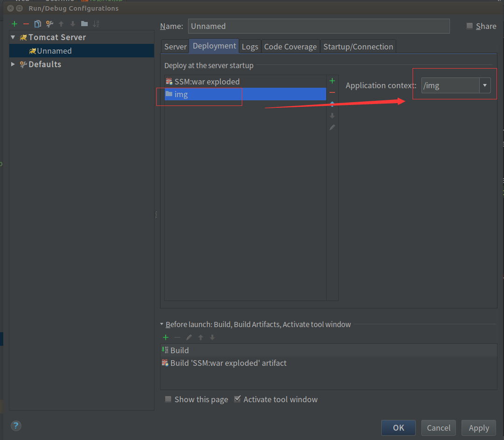504x440 pixels.
Task: Click img folder icon in deployment list
Action: [169, 94]
